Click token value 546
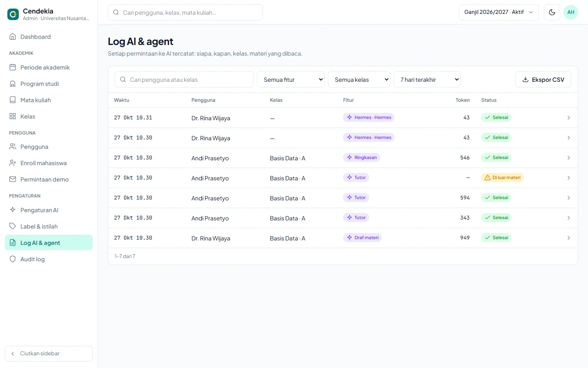 (x=465, y=158)
